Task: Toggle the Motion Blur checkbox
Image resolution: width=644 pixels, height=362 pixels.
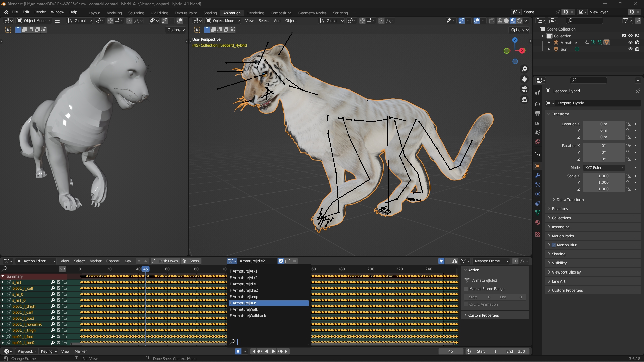Action: [x=554, y=245]
